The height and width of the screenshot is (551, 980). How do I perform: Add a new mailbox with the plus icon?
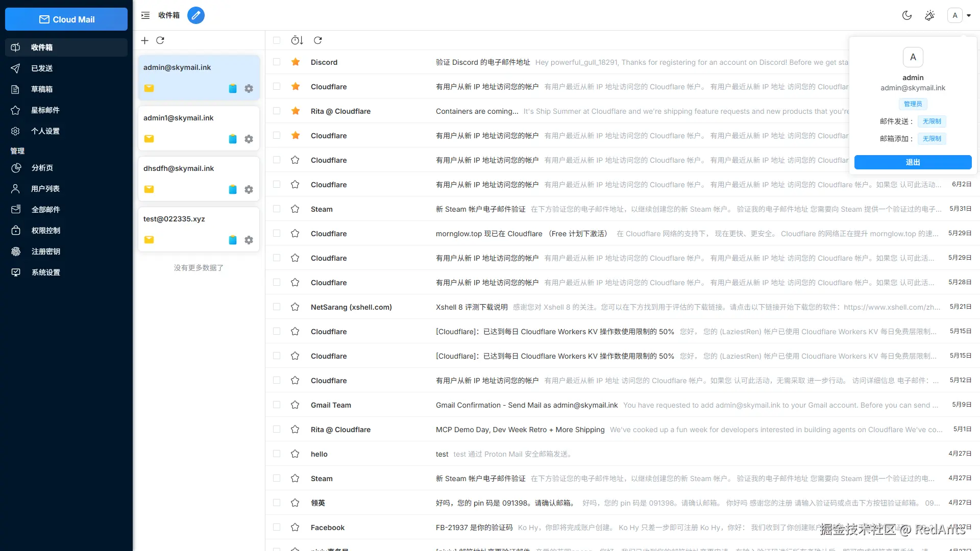point(145,40)
